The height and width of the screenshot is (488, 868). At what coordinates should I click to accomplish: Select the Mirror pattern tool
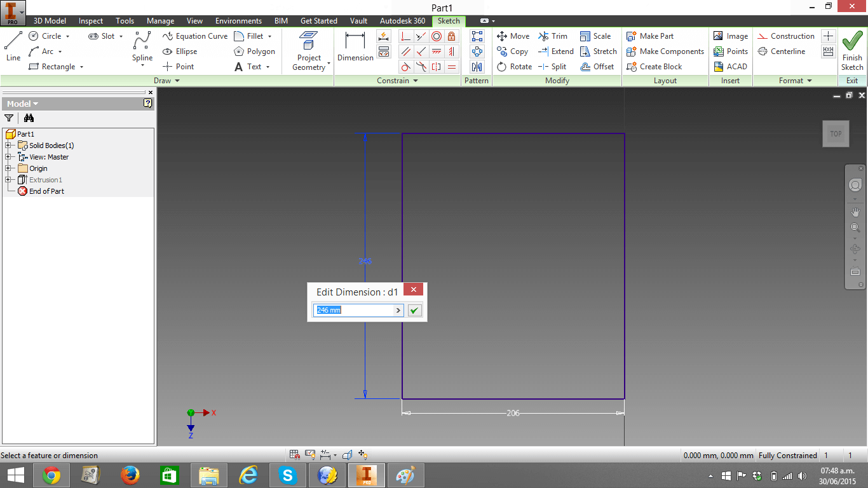tap(477, 67)
